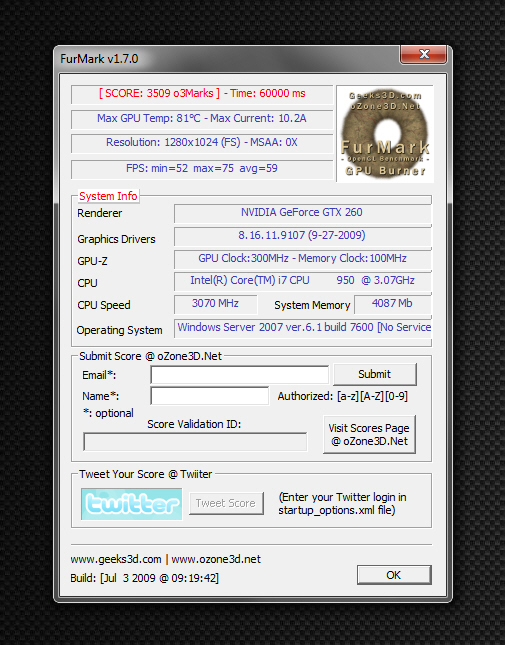Image resolution: width=505 pixels, height=645 pixels.
Task: Click the Score Validation ID field
Action: pyautogui.click(x=195, y=442)
